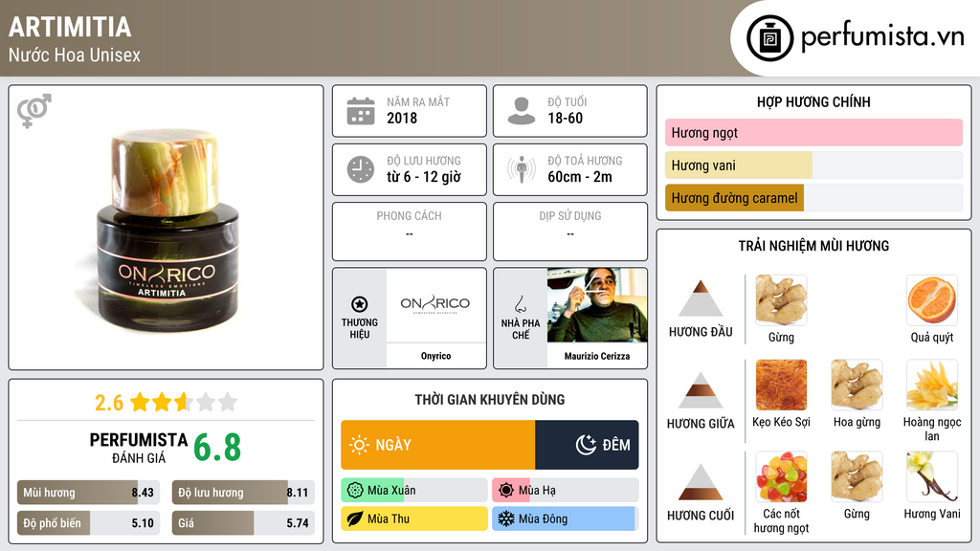980x551 pixels.
Task: Click the perfumista.vn perfume bottle logo
Action: pyautogui.click(x=769, y=38)
